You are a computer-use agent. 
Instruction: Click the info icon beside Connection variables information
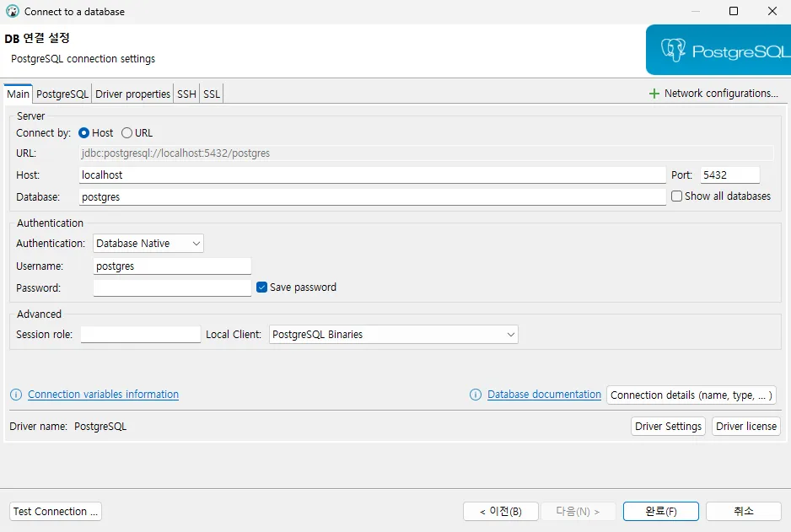coord(14,394)
